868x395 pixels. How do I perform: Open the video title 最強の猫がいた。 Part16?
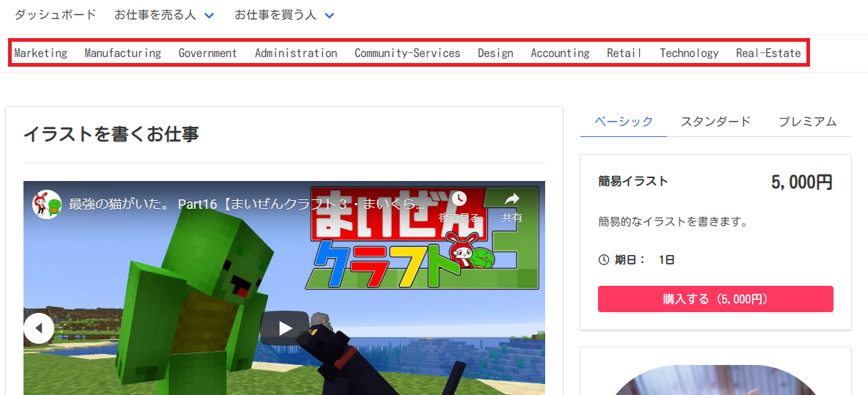click(x=247, y=204)
